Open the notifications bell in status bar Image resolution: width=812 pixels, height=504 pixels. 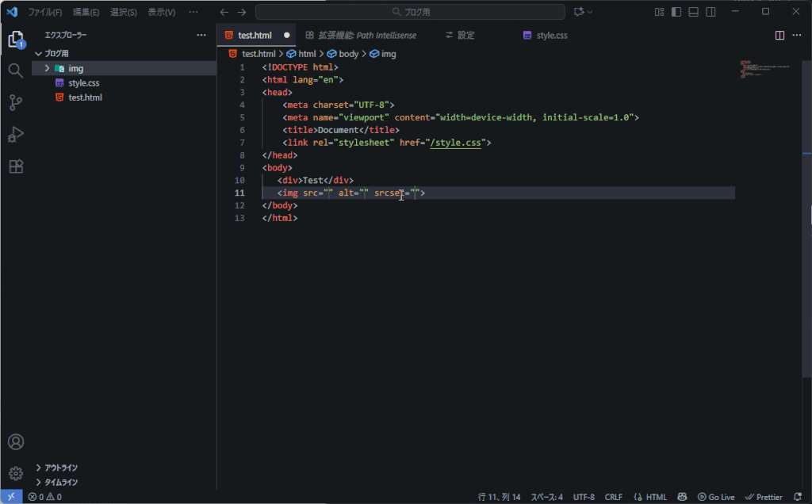coord(798,497)
